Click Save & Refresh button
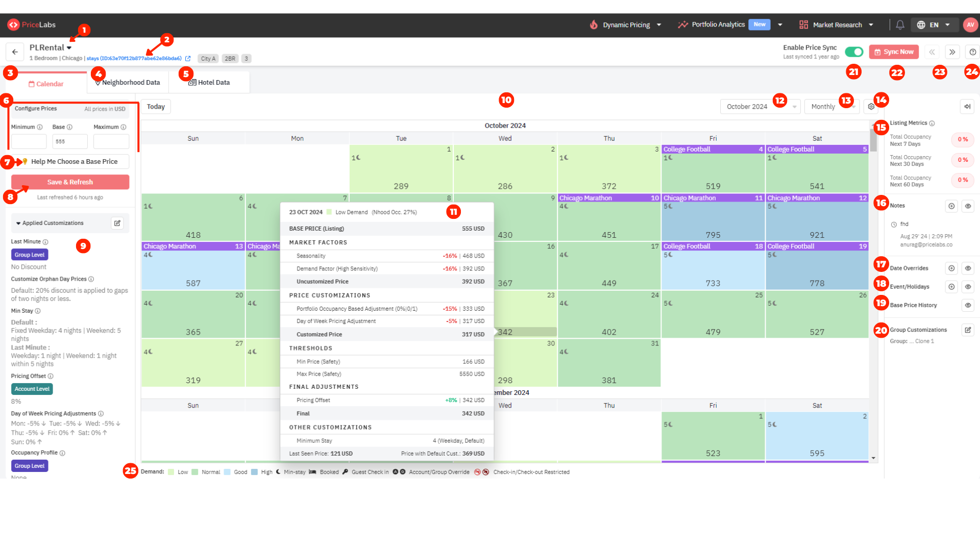The height and width of the screenshot is (551, 980). coord(70,182)
